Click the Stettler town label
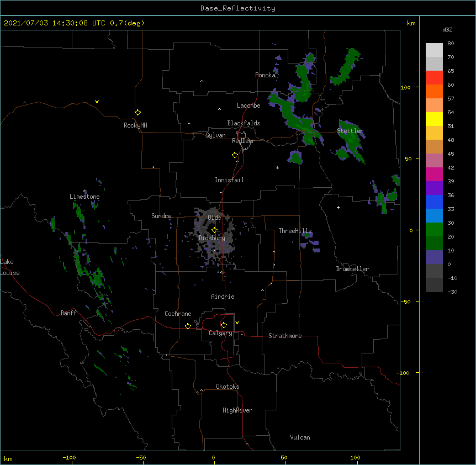 coord(350,131)
